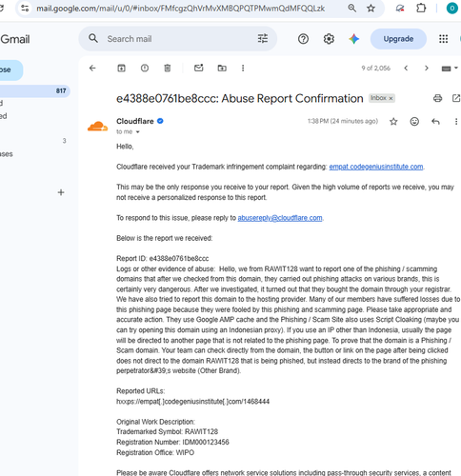Viewport: 461px width, 476px height.
Task: Select the reported hxxps URL line
Action: (x=192, y=402)
